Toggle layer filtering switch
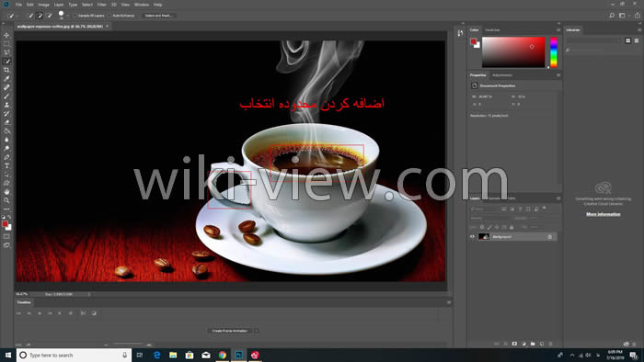 [545, 209]
